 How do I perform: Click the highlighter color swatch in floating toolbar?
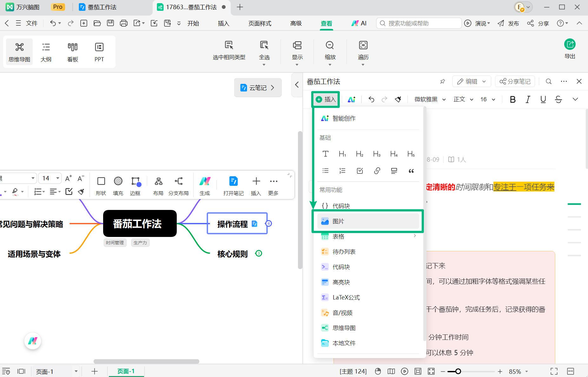click(15, 192)
